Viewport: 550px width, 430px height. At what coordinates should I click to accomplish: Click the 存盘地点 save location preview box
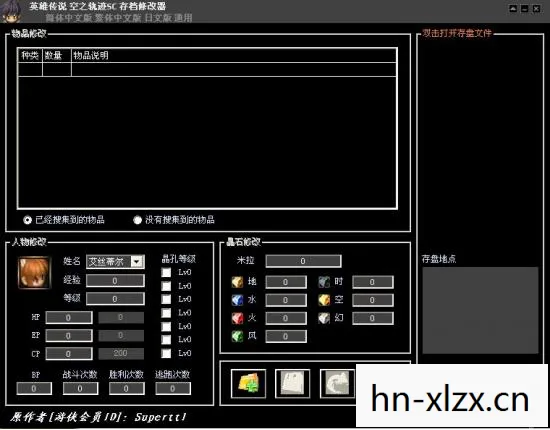pos(480,310)
